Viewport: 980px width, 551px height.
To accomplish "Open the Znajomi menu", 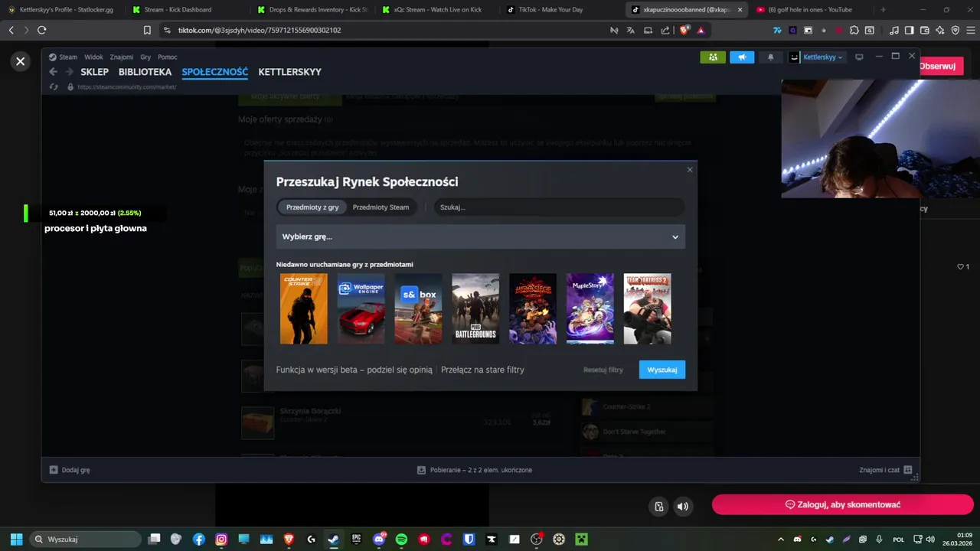I will coord(121,57).
